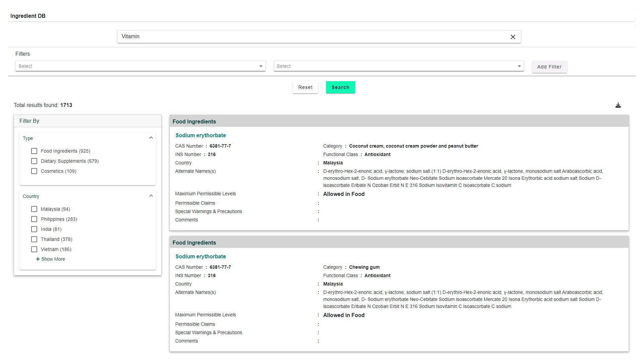
Task: Enable the Food Ingredients (925) filter
Action: click(34, 151)
